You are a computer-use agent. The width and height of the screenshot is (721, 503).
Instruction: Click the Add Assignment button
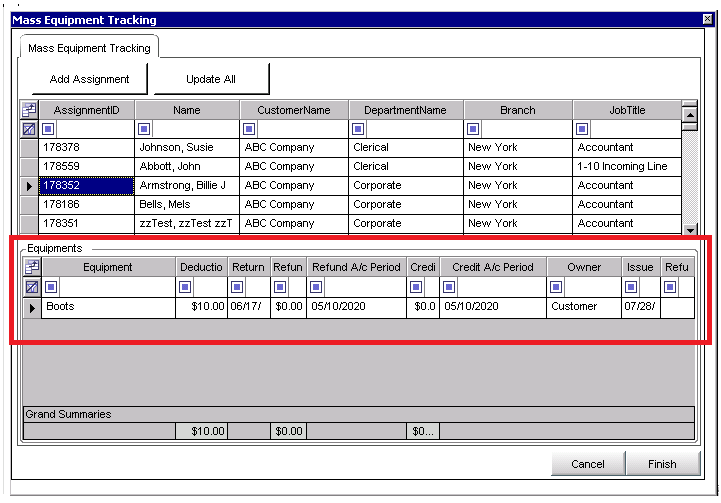coord(89,79)
